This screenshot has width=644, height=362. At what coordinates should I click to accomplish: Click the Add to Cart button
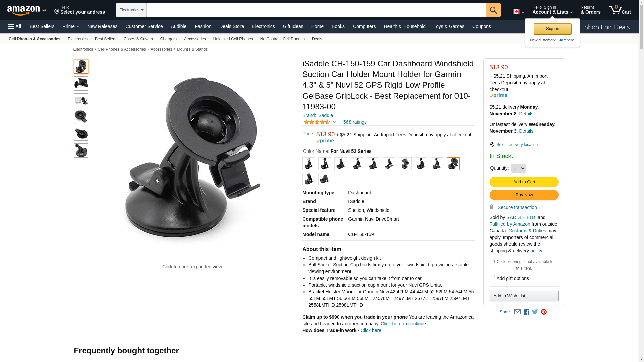tap(524, 182)
